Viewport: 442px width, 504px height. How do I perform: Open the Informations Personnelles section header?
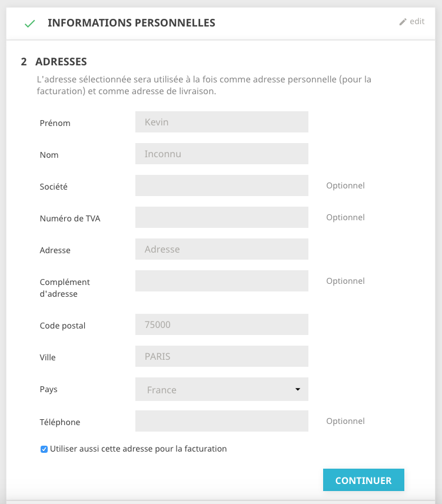[x=131, y=23]
